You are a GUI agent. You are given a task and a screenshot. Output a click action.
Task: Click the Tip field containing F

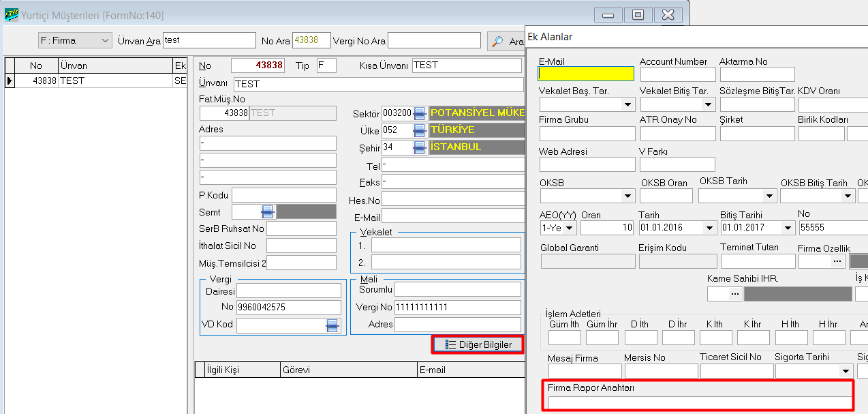point(326,65)
